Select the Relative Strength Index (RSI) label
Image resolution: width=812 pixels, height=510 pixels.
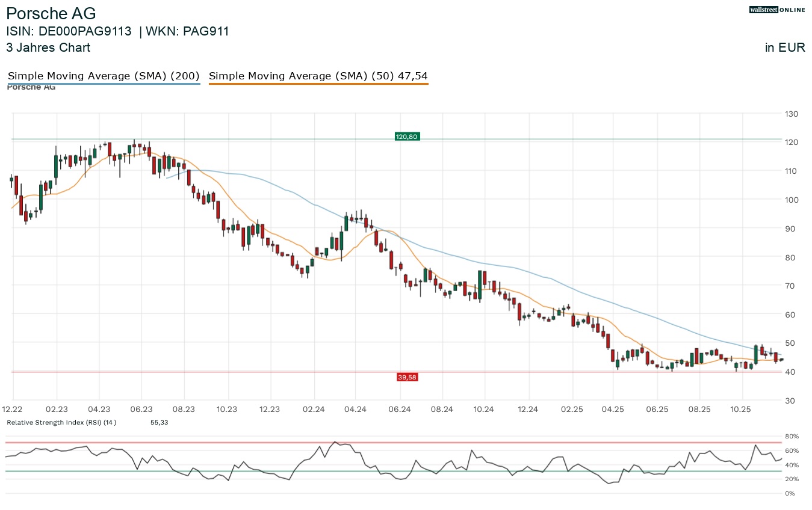pos(61,423)
